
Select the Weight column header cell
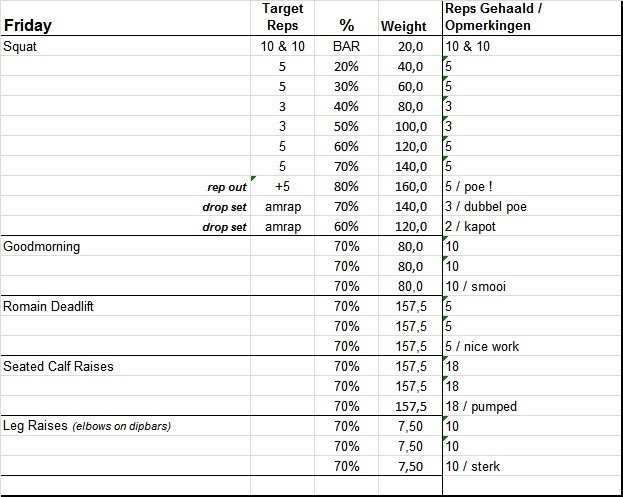(403, 26)
